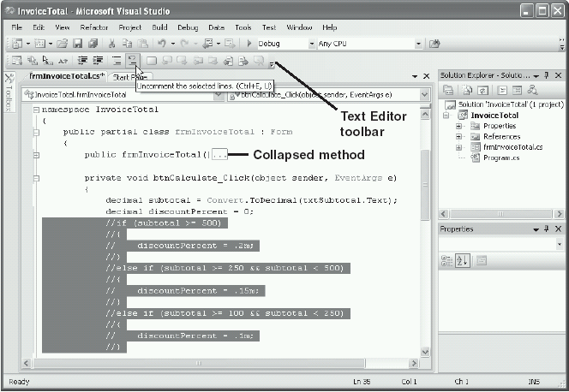Click the Save All icon
569x392 pixels.
pyautogui.click(x=93, y=44)
